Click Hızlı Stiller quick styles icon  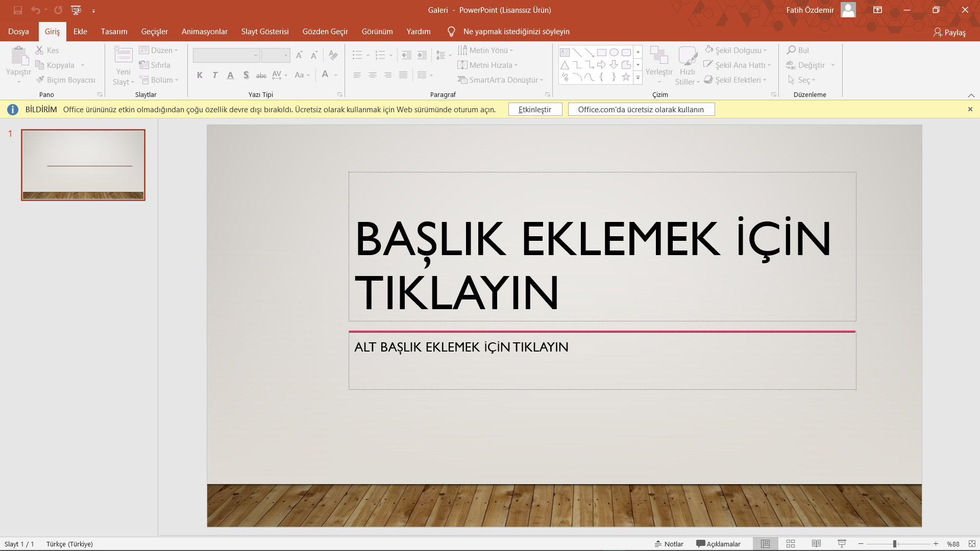[688, 55]
